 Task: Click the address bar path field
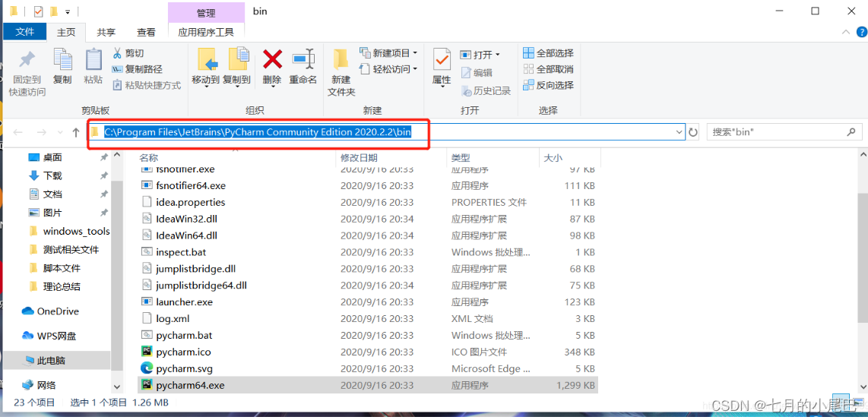tap(385, 132)
